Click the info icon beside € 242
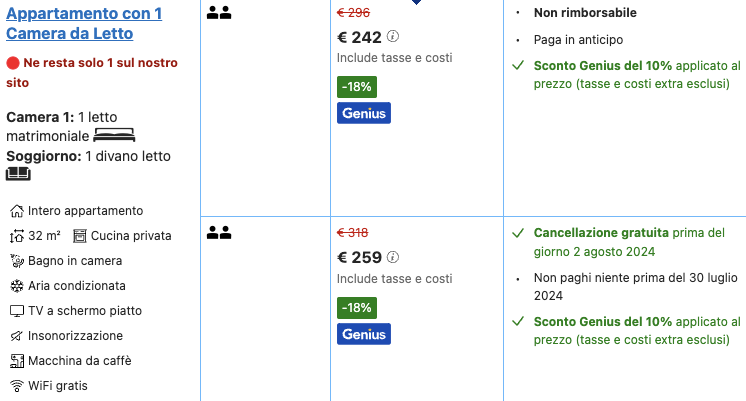Screen dimensions: 746x401 click(393, 36)
